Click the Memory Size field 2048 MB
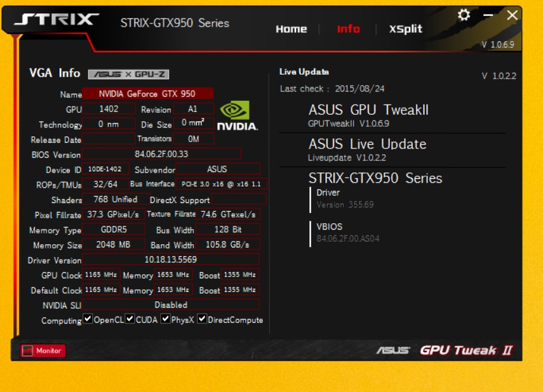The width and height of the screenshot is (543, 392). point(114,245)
